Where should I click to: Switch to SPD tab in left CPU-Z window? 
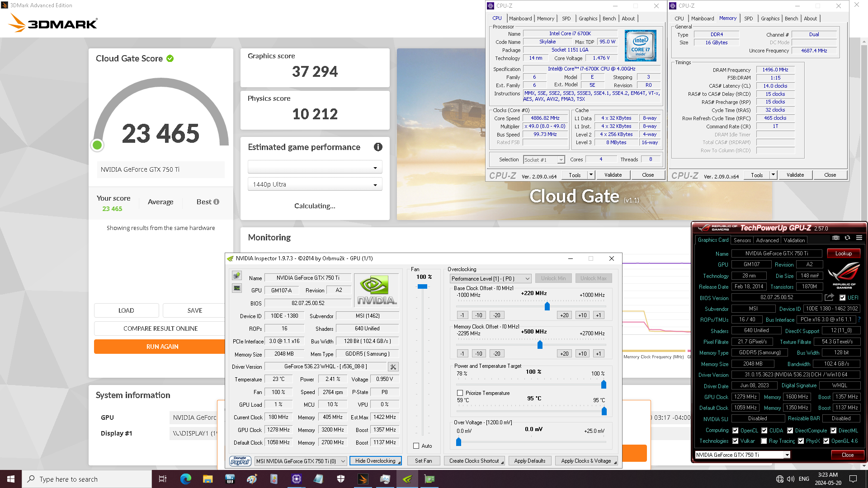pos(566,19)
